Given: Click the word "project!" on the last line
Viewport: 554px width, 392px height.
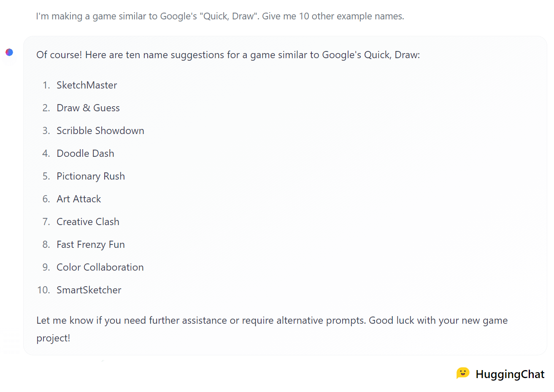Looking at the screenshot, I should (x=53, y=338).
